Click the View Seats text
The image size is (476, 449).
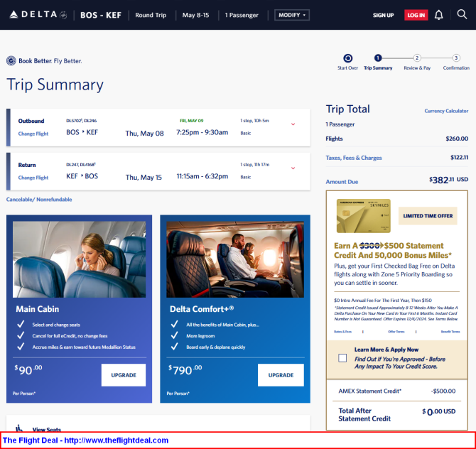click(47, 429)
